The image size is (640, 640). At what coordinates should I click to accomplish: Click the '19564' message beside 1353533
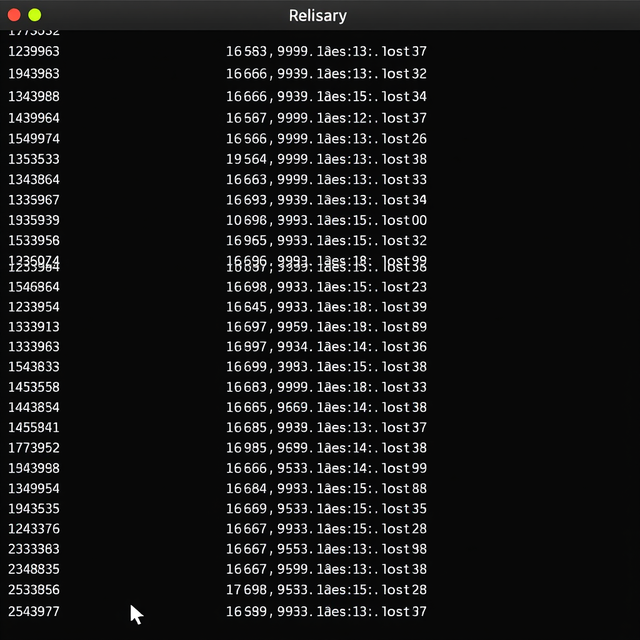[x=247, y=159]
